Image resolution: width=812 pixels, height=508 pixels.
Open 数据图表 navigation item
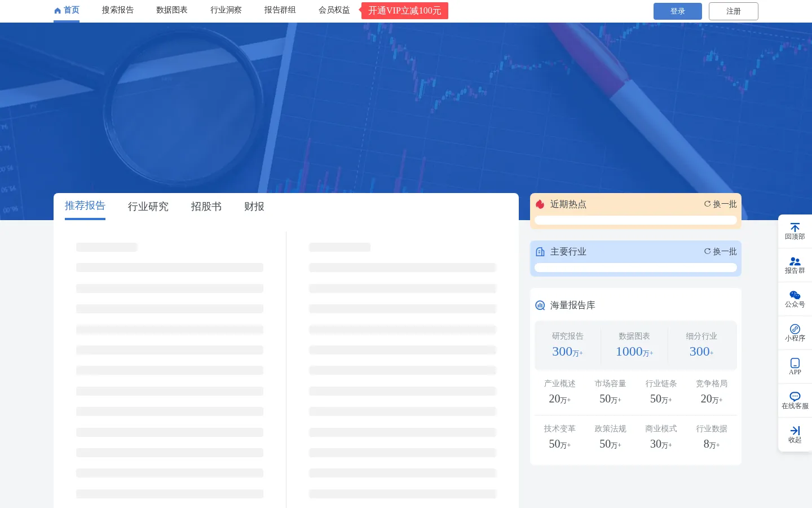(x=172, y=10)
